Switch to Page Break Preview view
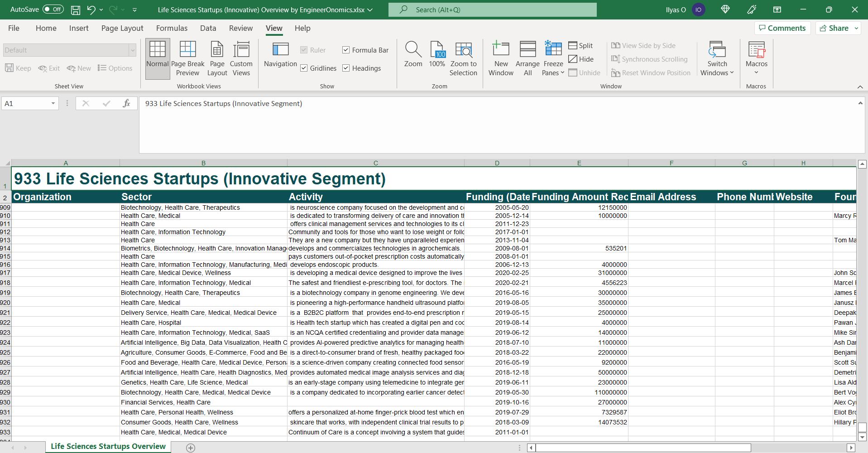The height and width of the screenshot is (453, 868). (x=187, y=58)
